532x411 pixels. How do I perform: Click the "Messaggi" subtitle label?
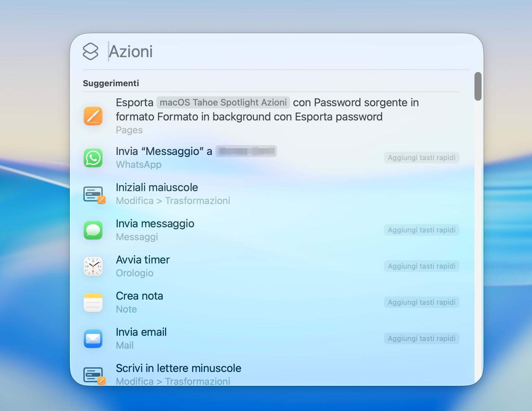coord(137,237)
